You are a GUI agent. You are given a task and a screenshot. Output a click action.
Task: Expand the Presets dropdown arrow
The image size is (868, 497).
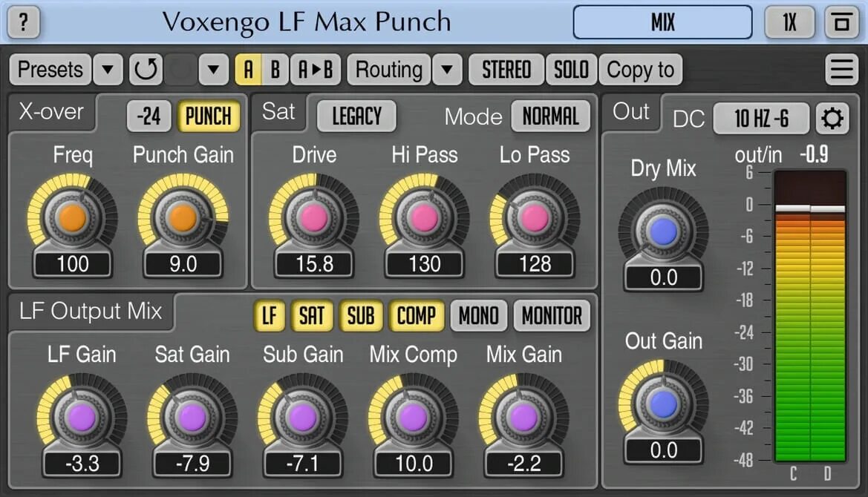108,70
